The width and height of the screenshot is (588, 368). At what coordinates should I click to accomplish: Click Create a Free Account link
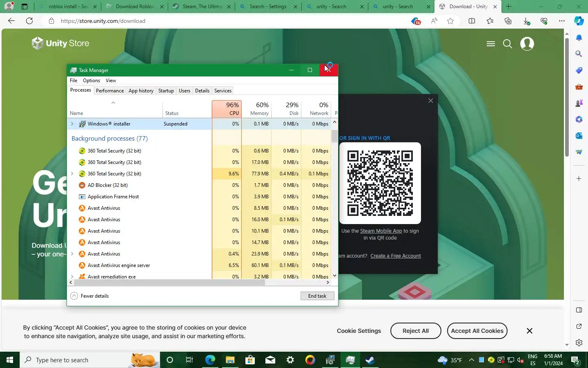point(396,256)
